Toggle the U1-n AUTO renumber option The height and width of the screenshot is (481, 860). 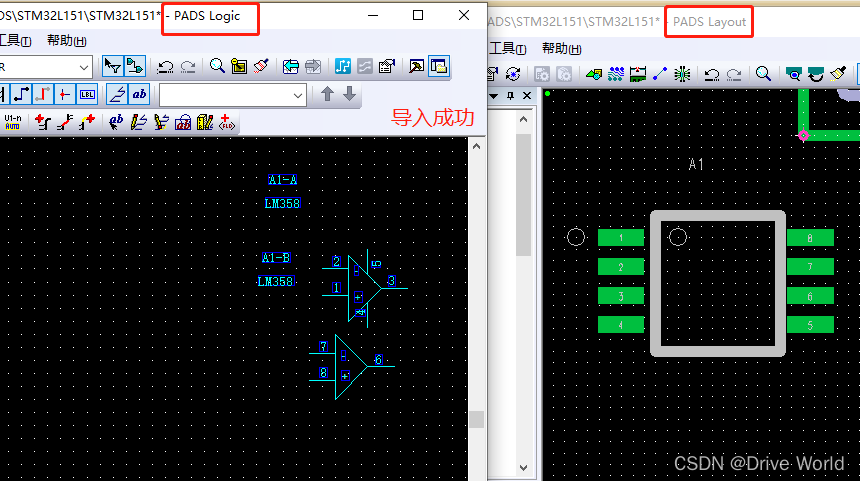pos(13,122)
